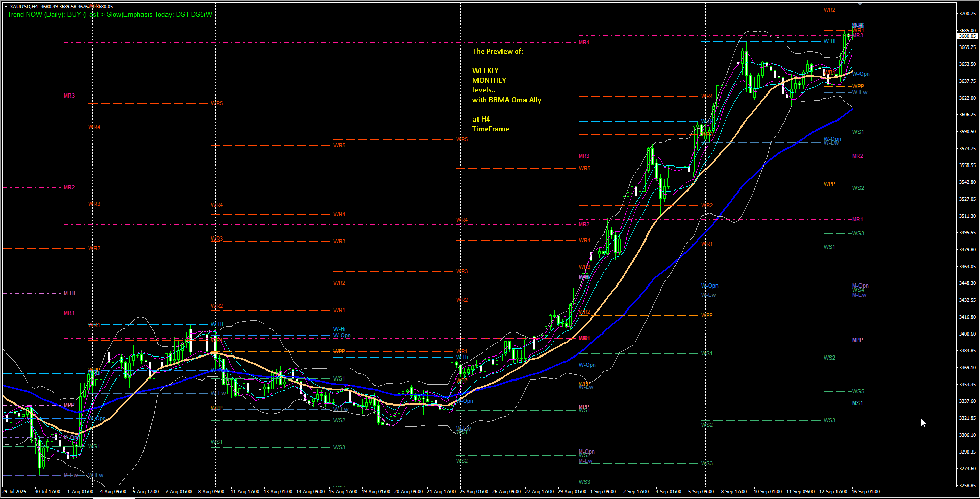Select the yellow MONTHLY text label
980x499 pixels.
(x=489, y=80)
